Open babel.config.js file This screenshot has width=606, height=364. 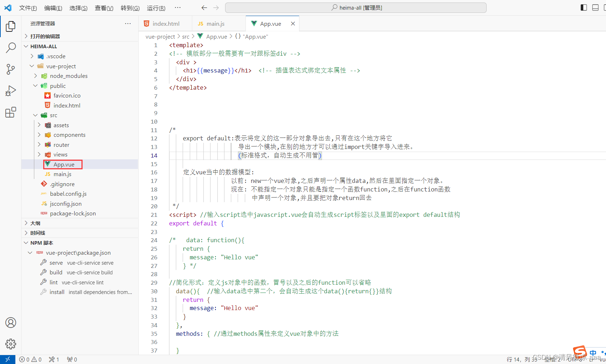(x=68, y=194)
